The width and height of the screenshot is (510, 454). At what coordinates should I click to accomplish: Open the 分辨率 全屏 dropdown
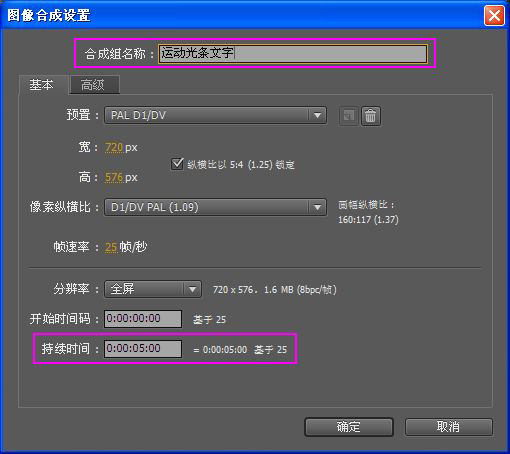[153, 289]
